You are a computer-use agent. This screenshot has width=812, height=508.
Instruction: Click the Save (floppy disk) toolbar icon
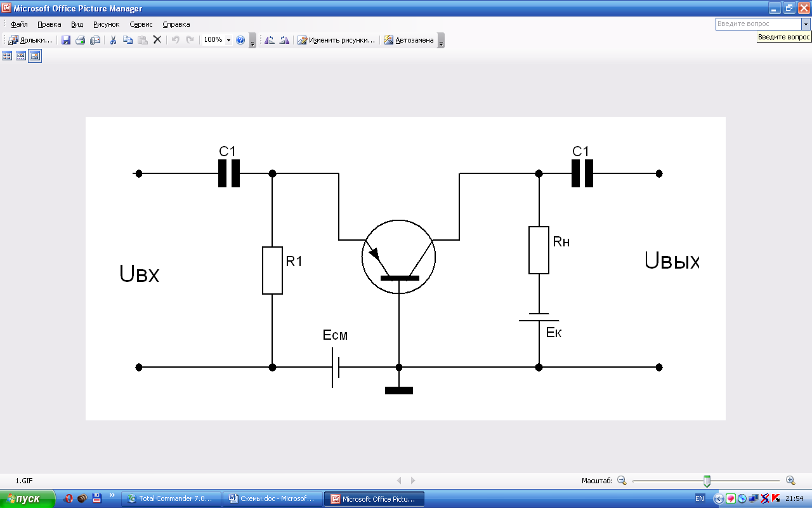click(x=66, y=40)
